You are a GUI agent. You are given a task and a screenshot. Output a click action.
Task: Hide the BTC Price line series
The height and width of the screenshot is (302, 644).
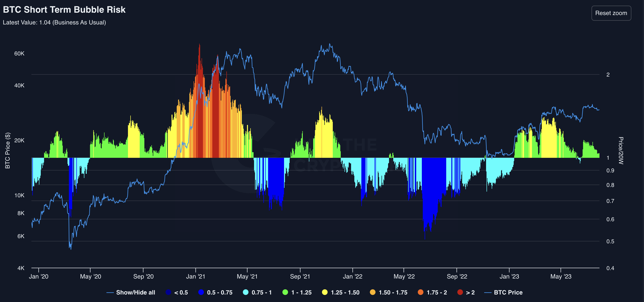pyautogui.click(x=508, y=292)
